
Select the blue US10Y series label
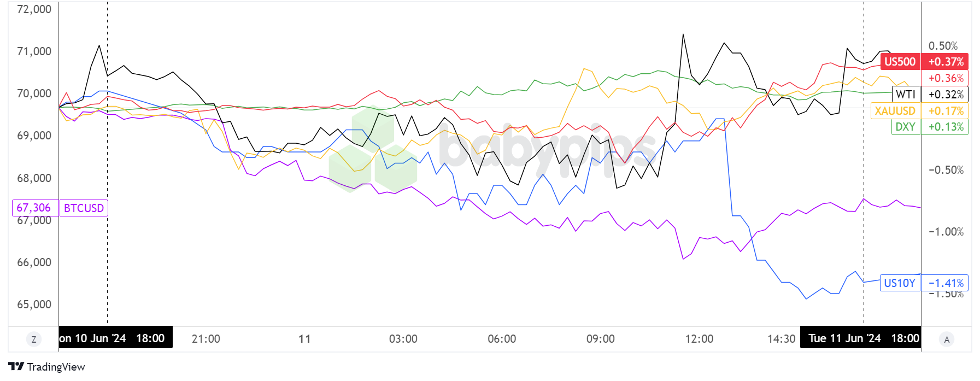point(900,283)
